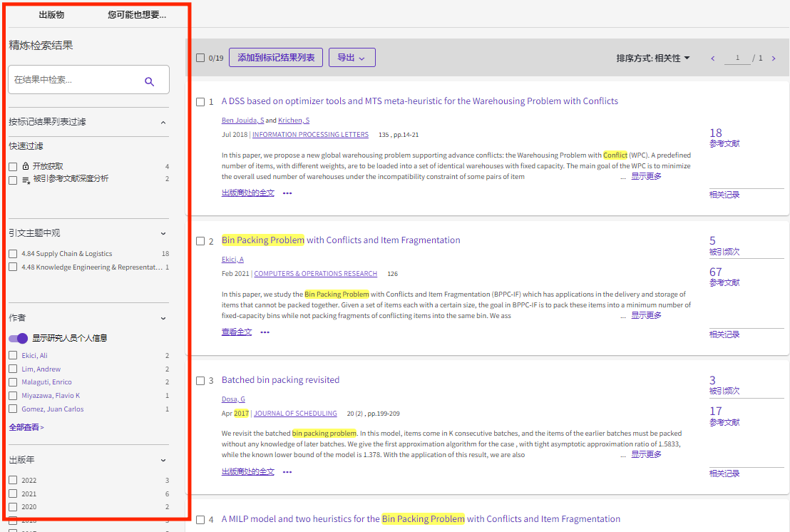Open 'A MILP model and two heuristics' title

click(x=421, y=518)
